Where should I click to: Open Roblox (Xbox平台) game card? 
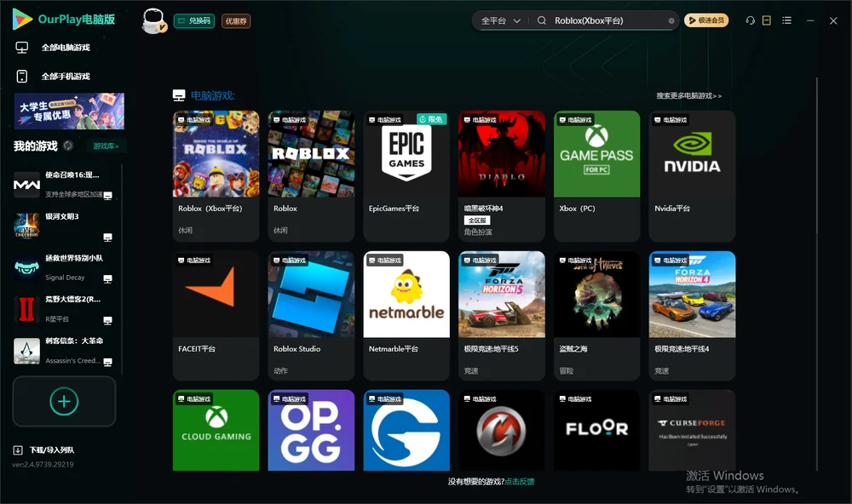pyautogui.click(x=216, y=176)
